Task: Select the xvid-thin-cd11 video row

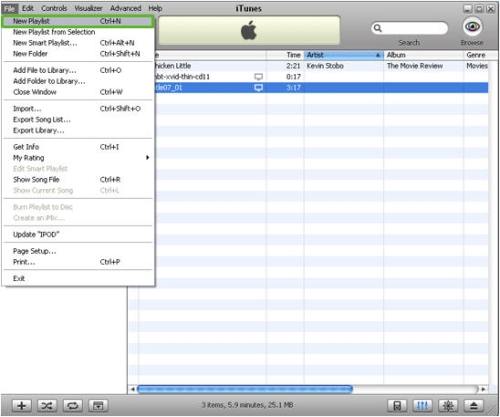Action: click(322, 77)
